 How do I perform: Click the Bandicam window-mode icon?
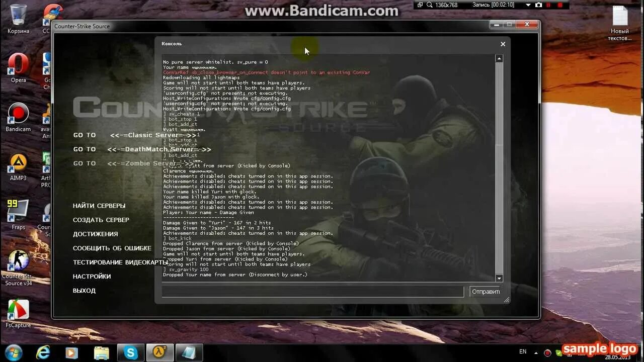pos(420,5)
